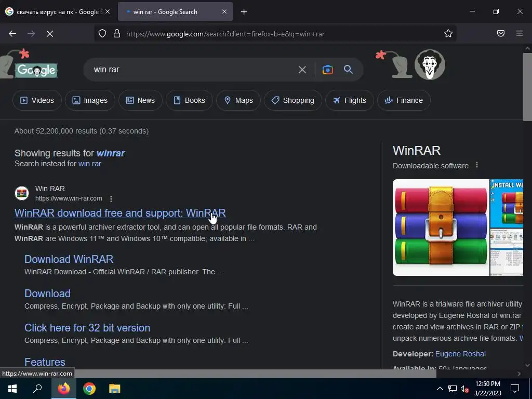
Task: Click the scrollbar right arrow
Action: click(519, 374)
